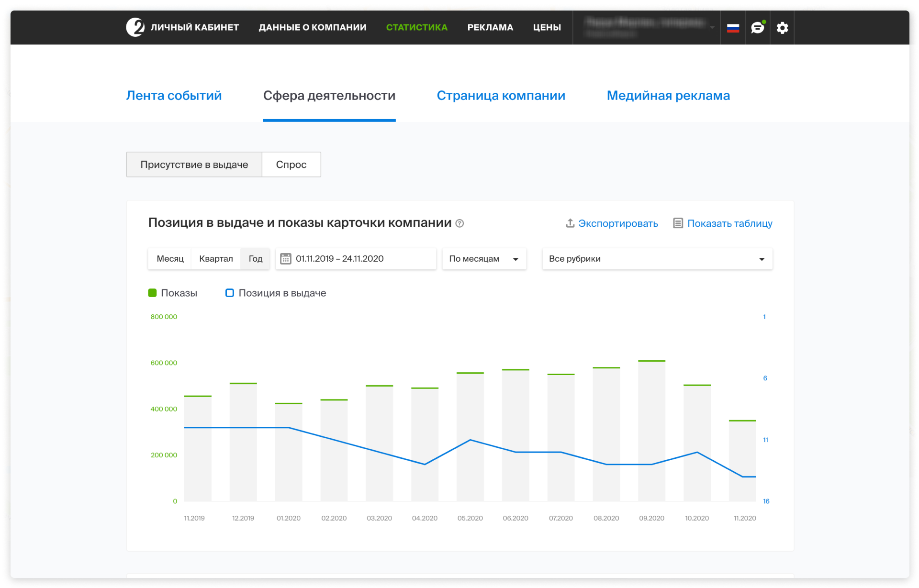The image size is (919, 588).
Task: Open Статистика menu item
Action: point(416,28)
